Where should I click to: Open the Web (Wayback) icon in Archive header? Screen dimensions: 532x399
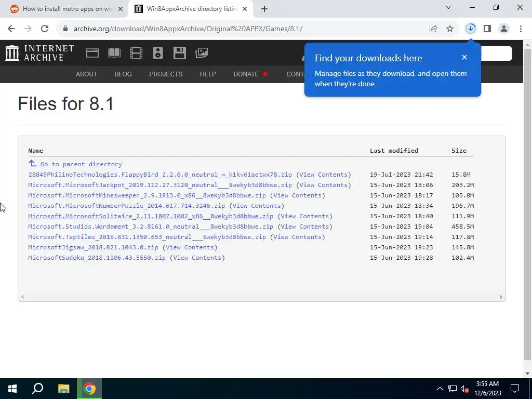point(92,53)
